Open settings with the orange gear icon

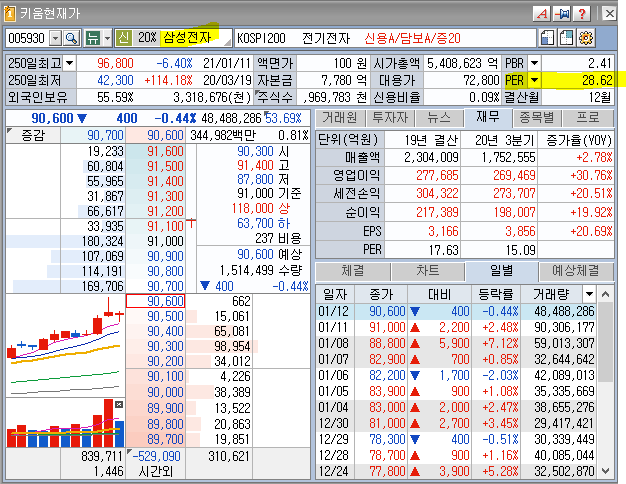(586, 38)
